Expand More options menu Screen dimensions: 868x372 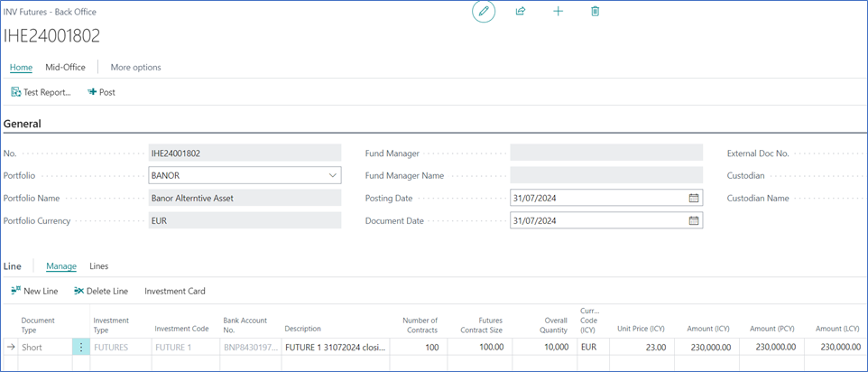(135, 67)
